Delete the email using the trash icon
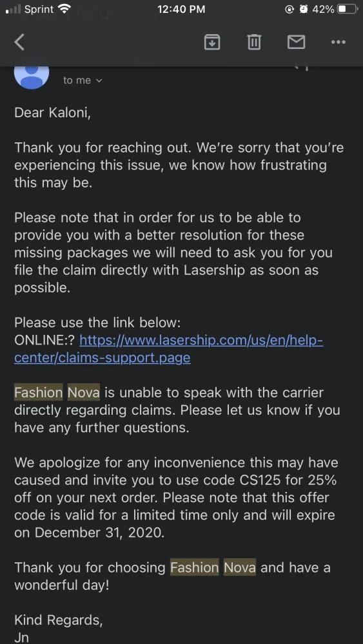 [254, 42]
